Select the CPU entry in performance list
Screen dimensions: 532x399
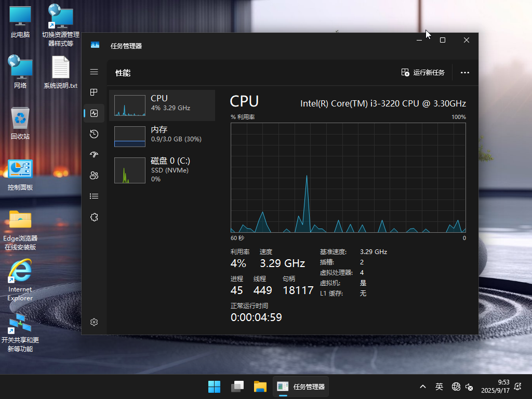pyautogui.click(x=162, y=105)
